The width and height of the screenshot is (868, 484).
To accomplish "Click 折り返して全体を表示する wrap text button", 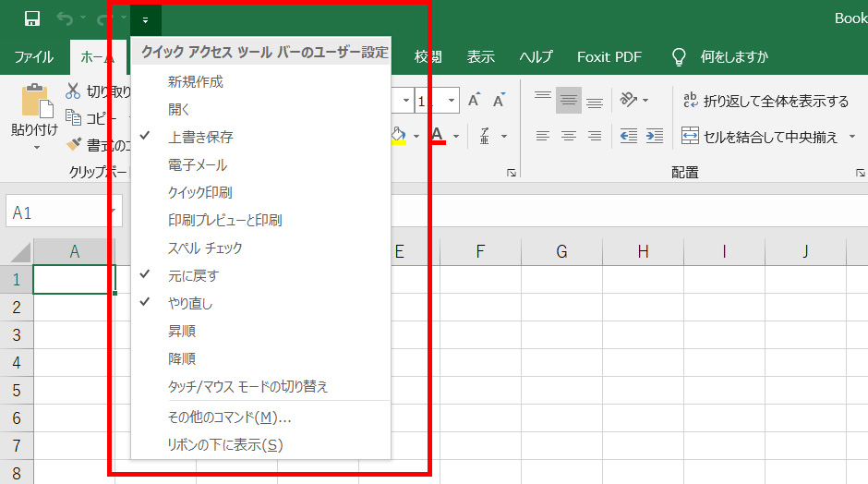I will pos(766,101).
